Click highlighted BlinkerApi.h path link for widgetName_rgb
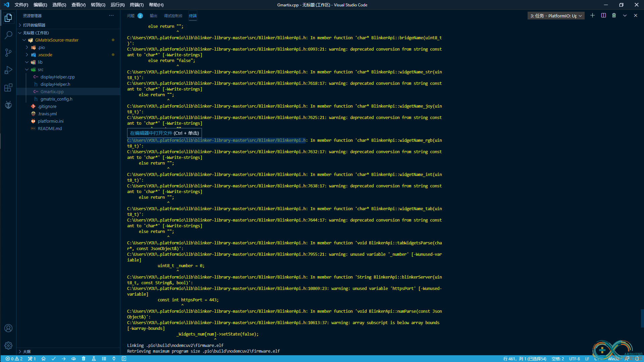Screen dimensions: 644x362 (x=216, y=140)
